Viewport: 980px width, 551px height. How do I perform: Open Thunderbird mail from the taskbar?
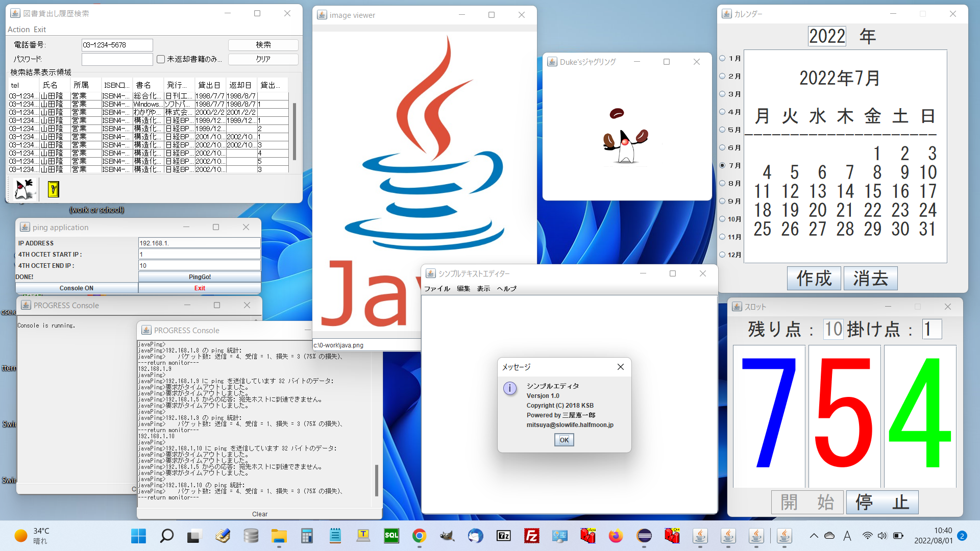tap(475, 536)
